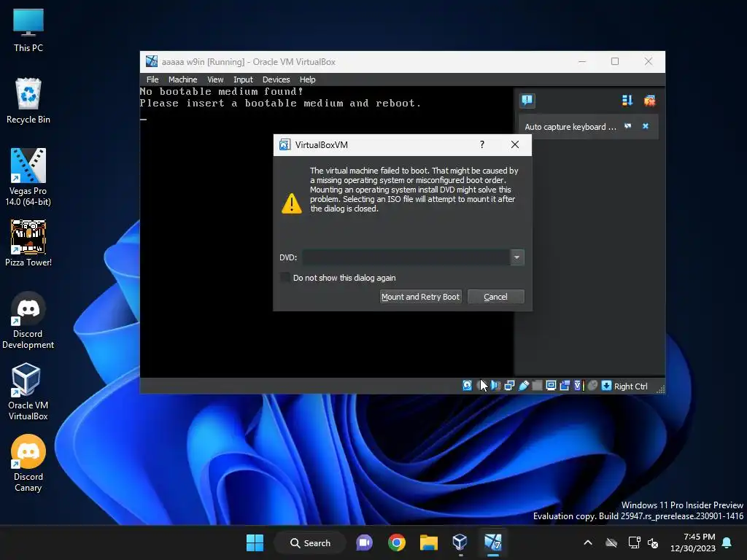747x560 pixels.
Task: Click the running VM taskbar icon
Action: click(493, 542)
